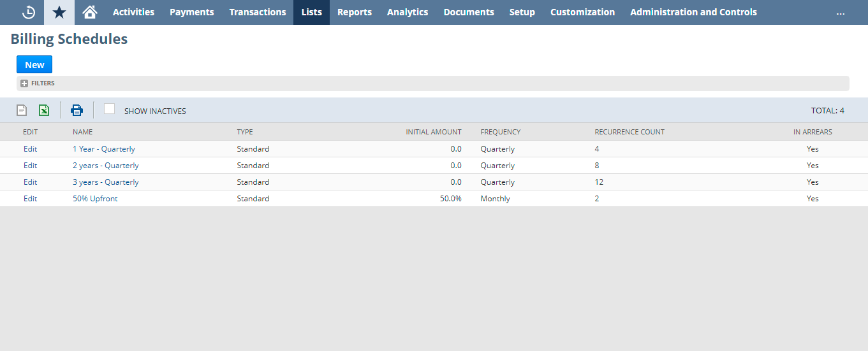Edit the 50% Upfront schedule
868x351 pixels.
[31, 199]
